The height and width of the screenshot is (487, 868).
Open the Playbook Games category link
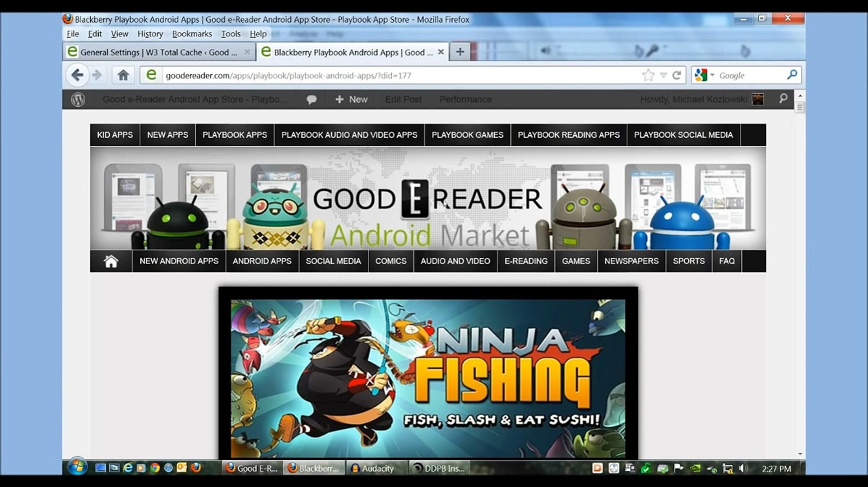click(x=467, y=135)
